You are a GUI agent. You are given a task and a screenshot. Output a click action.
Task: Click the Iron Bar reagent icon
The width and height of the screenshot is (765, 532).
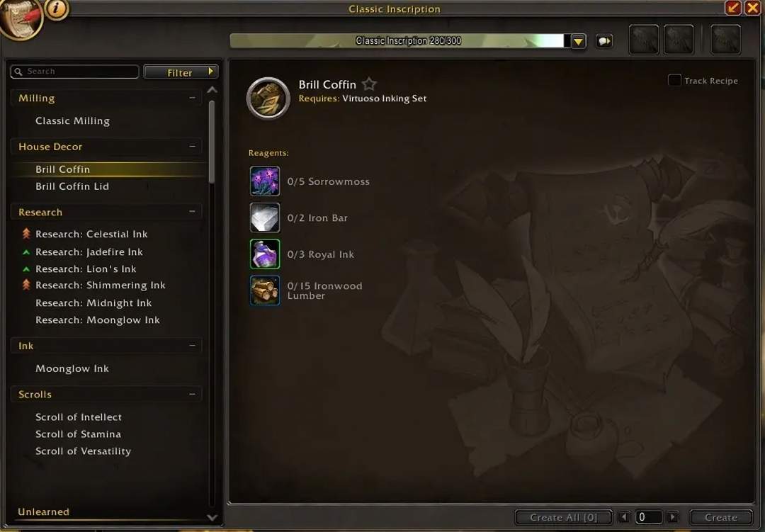[x=265, y=217]
